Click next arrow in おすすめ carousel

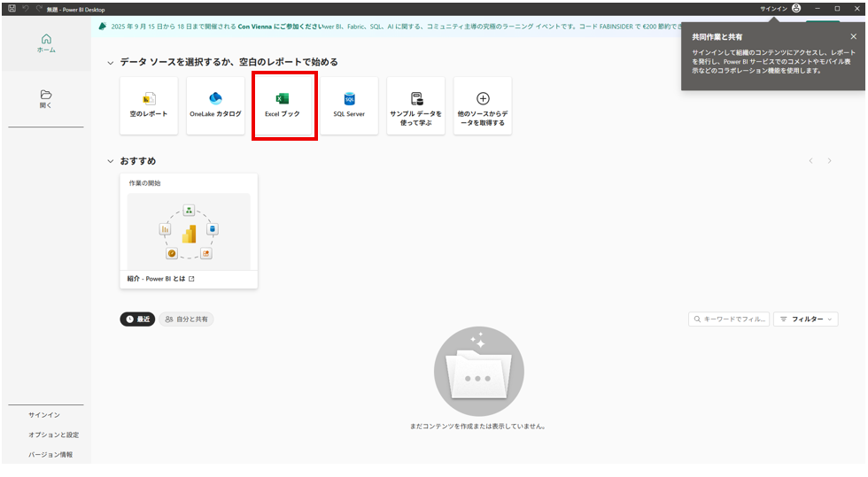click(829, 161)
